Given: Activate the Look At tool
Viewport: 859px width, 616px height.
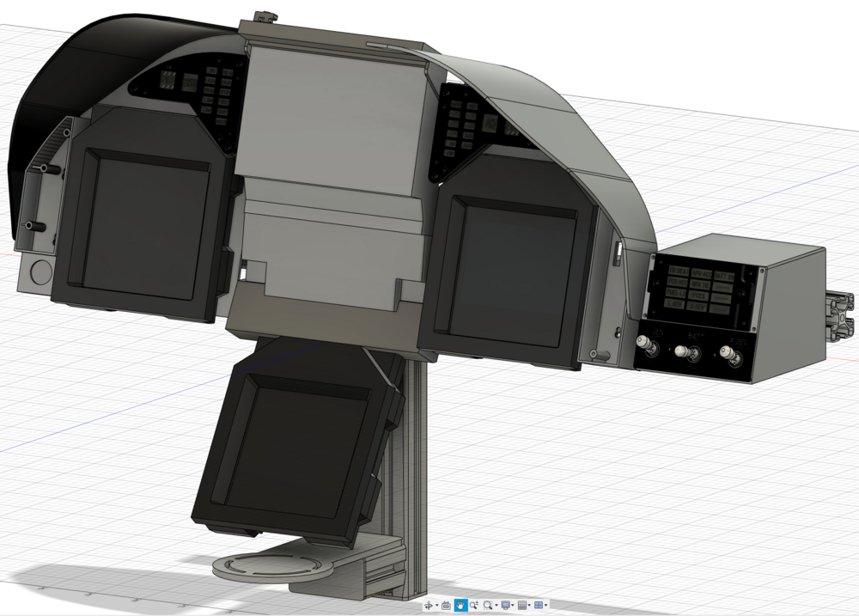Looking at the screenshot, I should [x=446, y=605].
